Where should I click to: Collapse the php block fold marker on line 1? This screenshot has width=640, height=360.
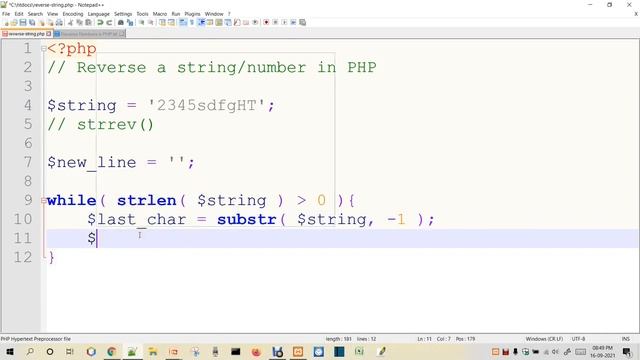click(44, 49)
